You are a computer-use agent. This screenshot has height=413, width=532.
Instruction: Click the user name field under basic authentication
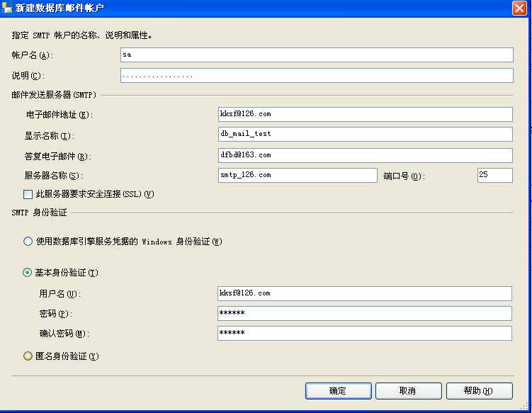[x=364, y=293]
